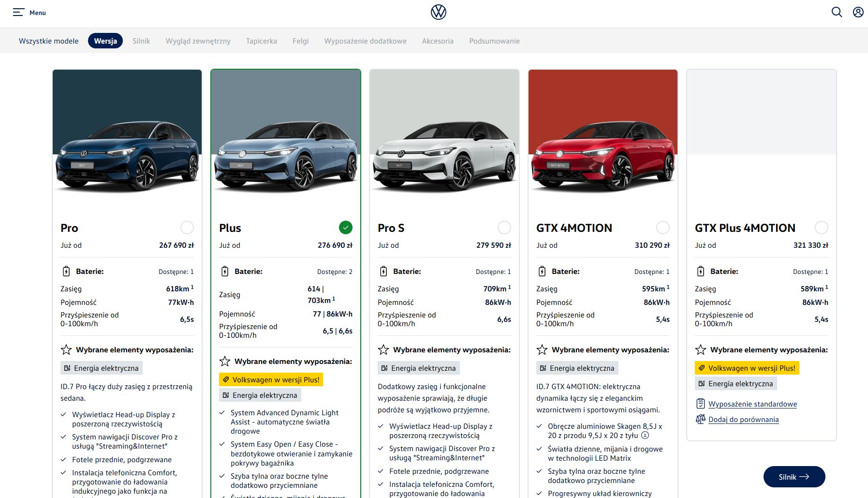The image size is (868, 498).
Task: Click battery icon in Pro S card
Action: coord(383,272)
